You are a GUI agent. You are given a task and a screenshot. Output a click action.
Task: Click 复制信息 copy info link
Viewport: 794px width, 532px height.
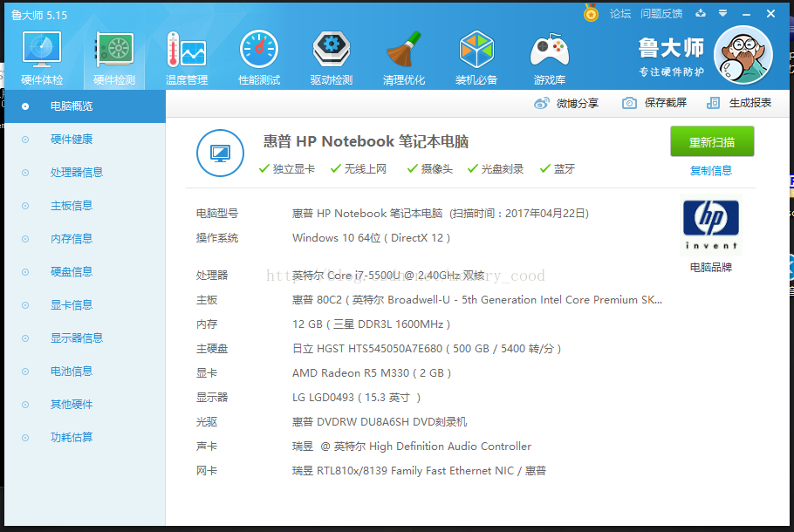coord(711,171)
